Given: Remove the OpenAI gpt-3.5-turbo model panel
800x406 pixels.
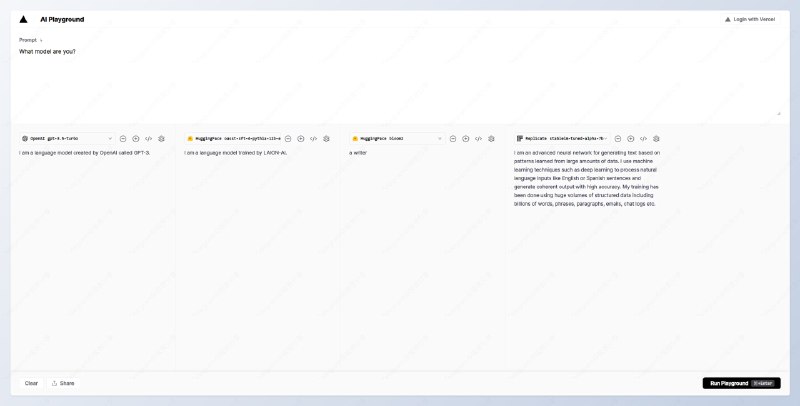Looking at the screenshot, I should pyautogui.click(x=123, y=138).
